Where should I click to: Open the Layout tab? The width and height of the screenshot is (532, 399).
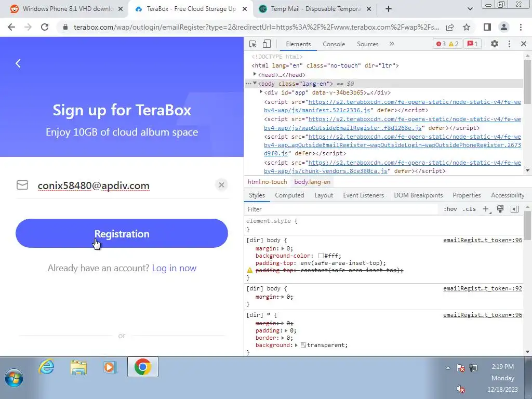click(x=324, y=195)
